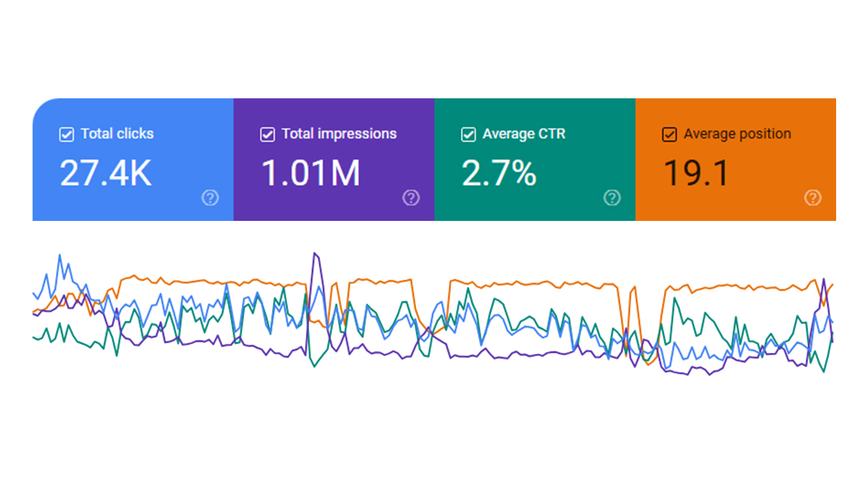Uncheck the Total clicks checkbox
Viewport: 868px width, 488px height.
pos(66,134)
